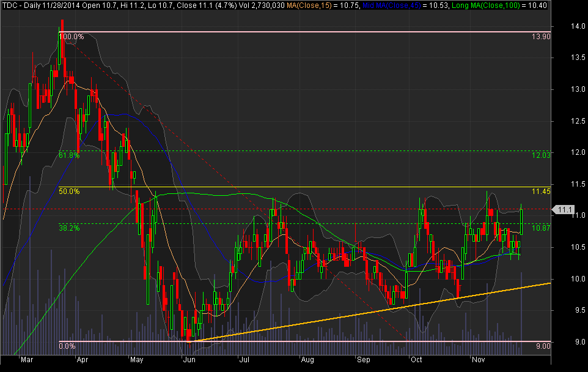Click the last green candlestick of November
This screenshot has width=588, height=372.
[x=521, y=222]
